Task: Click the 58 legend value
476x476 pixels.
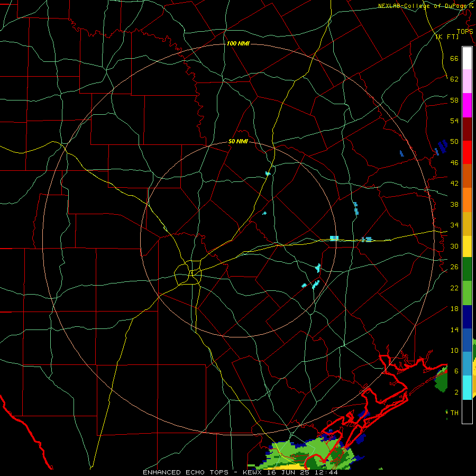Action: point(454,100)
